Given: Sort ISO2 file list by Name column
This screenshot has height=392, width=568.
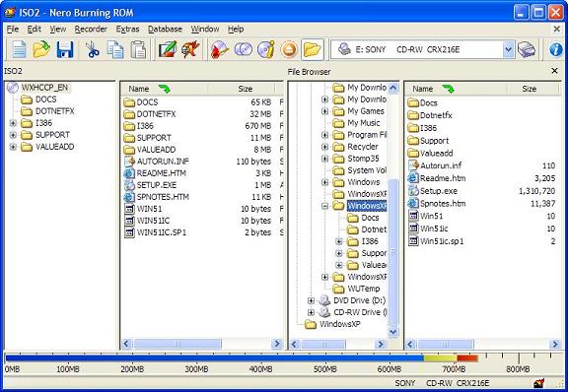Looking at the screenshot, I should [x=164, y=89].
